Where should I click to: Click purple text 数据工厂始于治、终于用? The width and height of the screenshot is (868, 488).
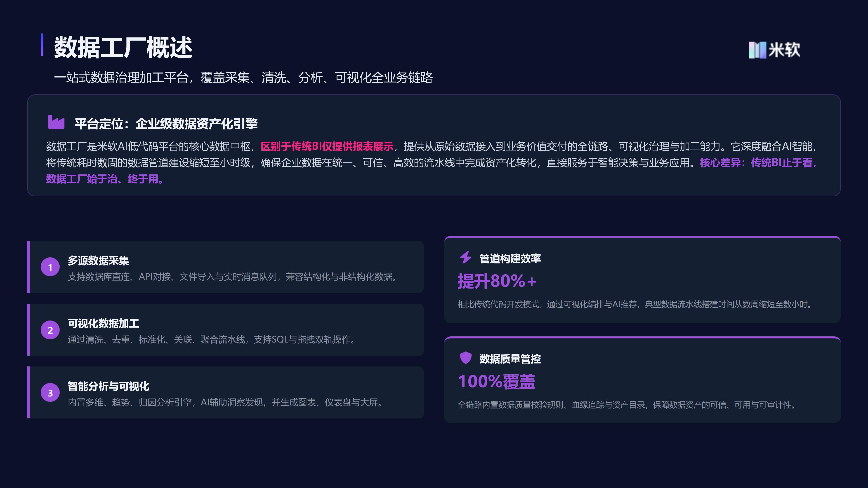click(x=105, y=179)
